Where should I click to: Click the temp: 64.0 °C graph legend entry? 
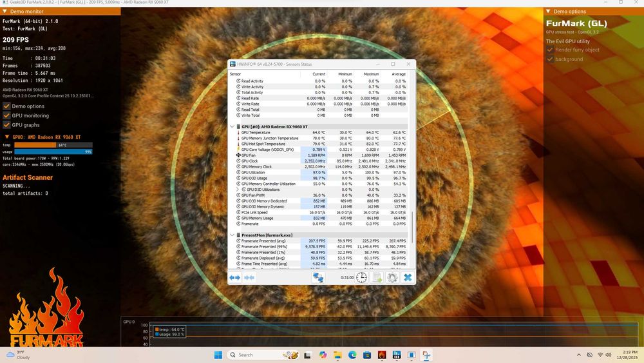coord(169,329)
